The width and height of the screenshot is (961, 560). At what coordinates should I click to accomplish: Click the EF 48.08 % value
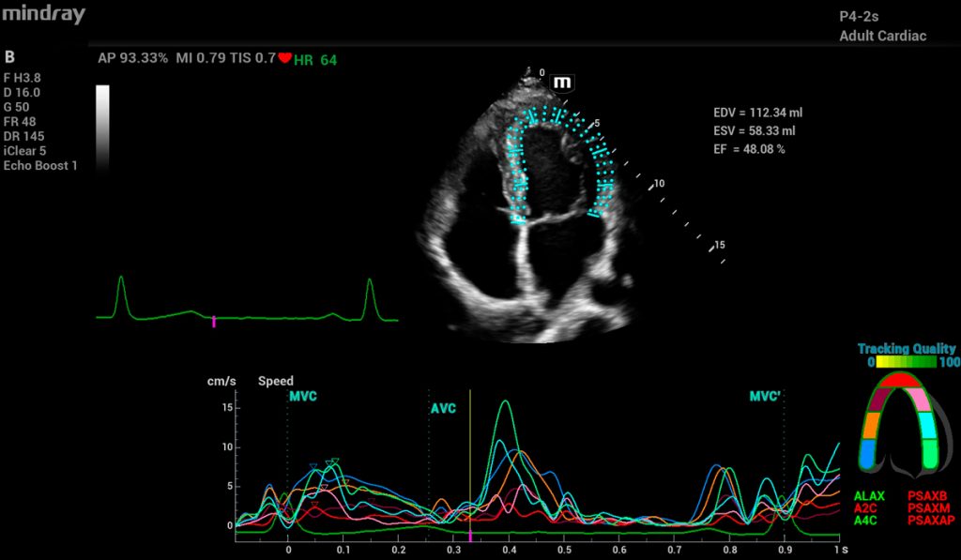click(749, 148)
